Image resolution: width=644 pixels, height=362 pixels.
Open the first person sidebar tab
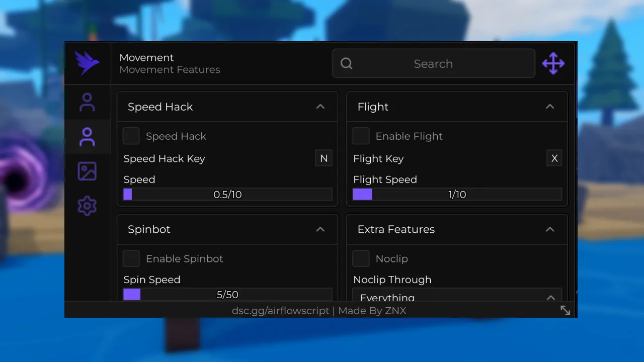tap(87, 103)
